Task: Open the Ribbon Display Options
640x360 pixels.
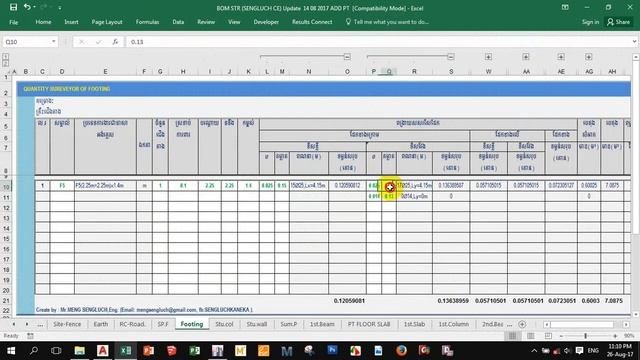Action: point(565,7)
